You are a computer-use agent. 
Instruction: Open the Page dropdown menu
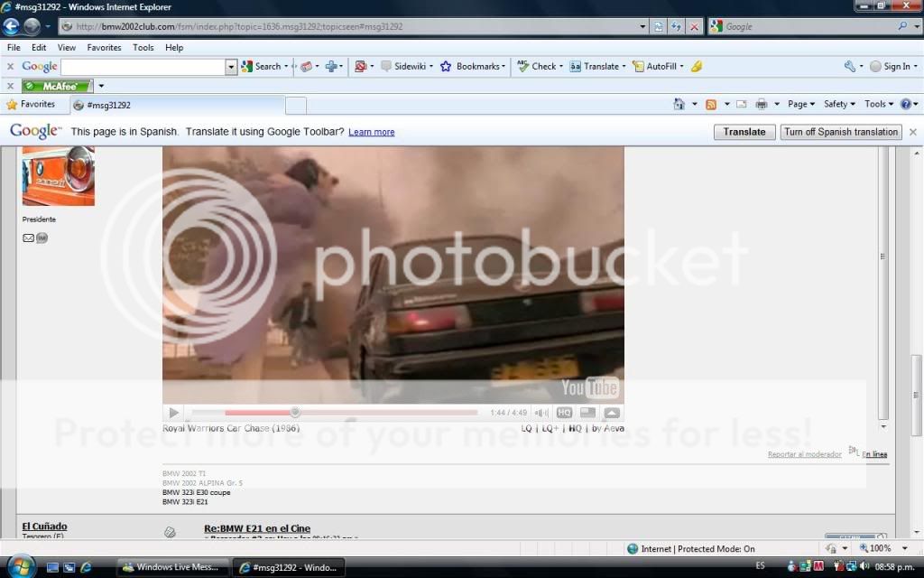tap(800, 104)
